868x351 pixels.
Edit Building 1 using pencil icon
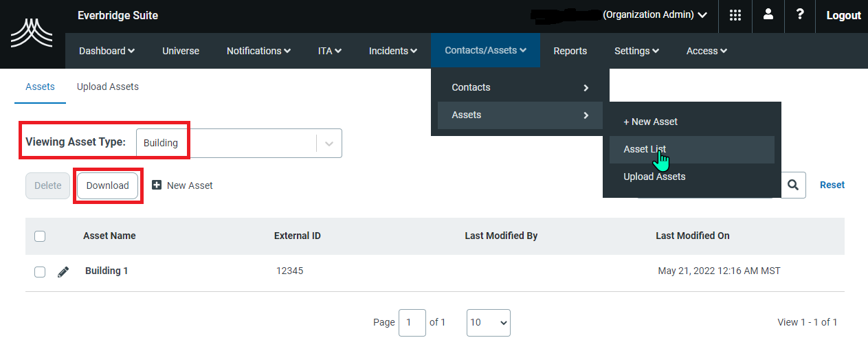coord(63,271)
